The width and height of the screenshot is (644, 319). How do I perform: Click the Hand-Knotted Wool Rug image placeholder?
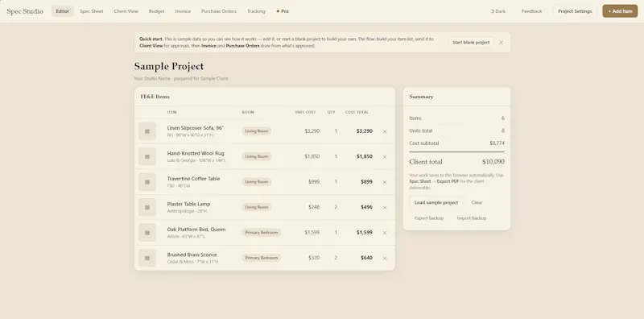pos(147,156)
